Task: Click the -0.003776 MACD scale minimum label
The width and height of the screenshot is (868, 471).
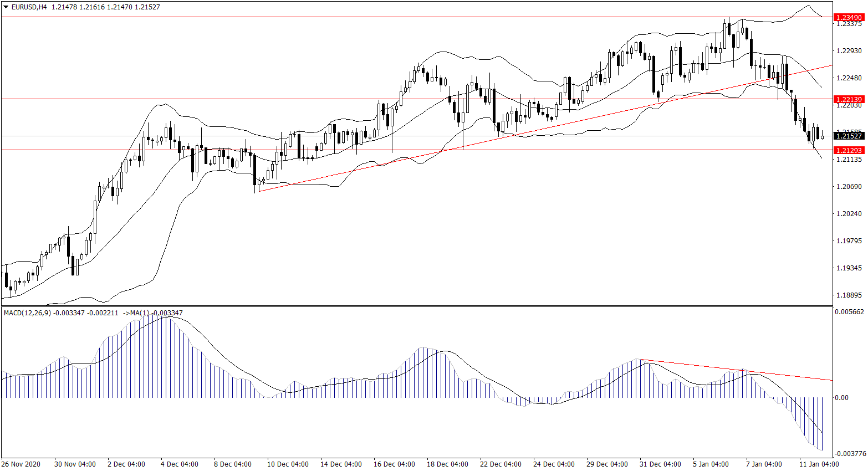Action: point(849,453)
